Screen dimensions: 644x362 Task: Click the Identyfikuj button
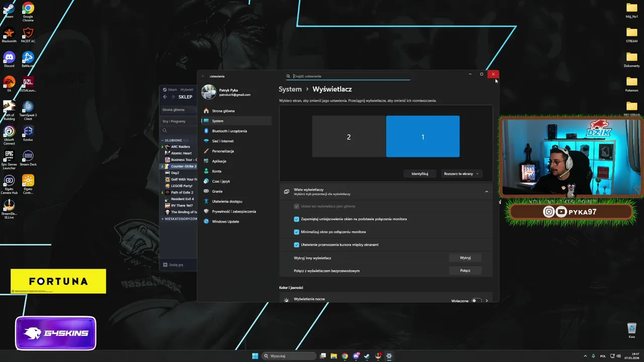pos(420,173)
